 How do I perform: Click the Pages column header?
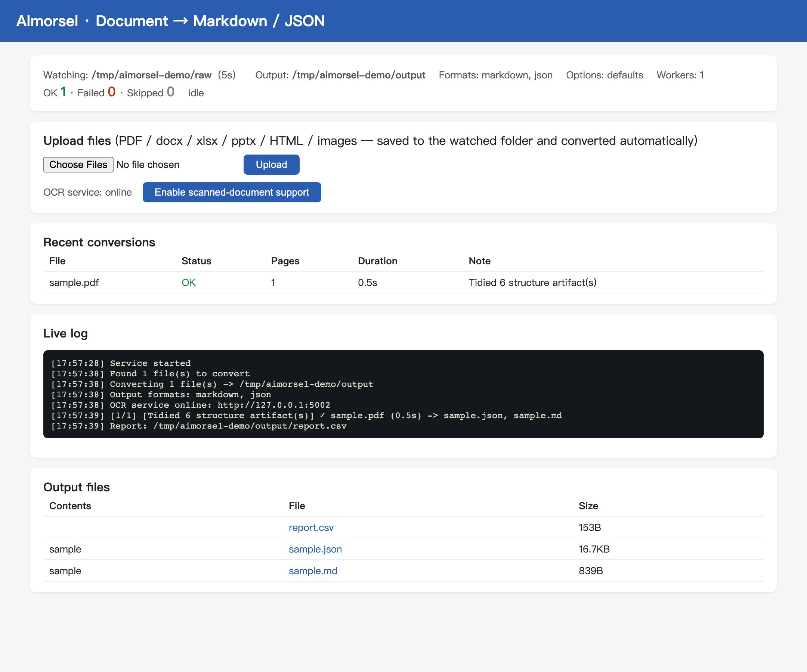pos(285,261)
